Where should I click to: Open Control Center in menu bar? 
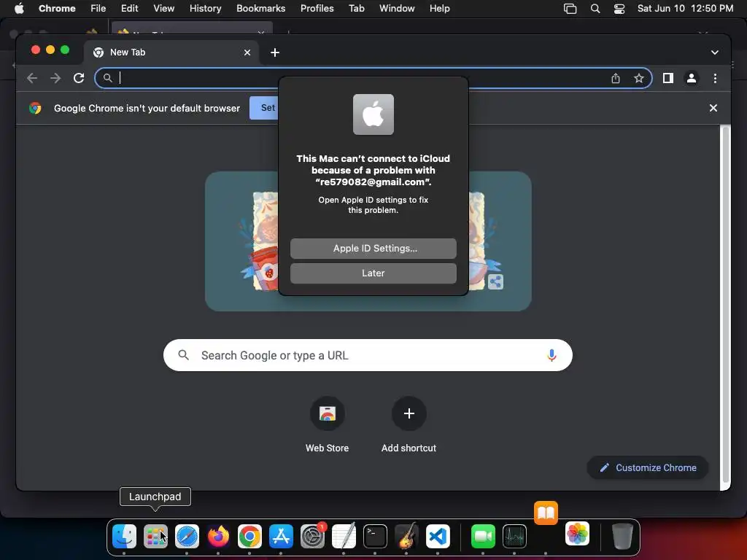pos(619,8)
